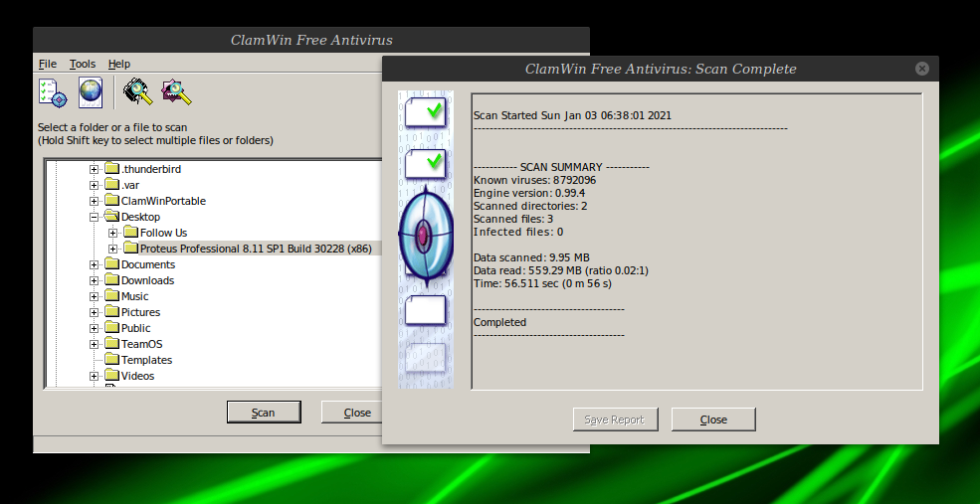Click the "Scan Started Sun Jan 03" line
The width and height of the screenshot is (980, 504).
pos(572,115)
